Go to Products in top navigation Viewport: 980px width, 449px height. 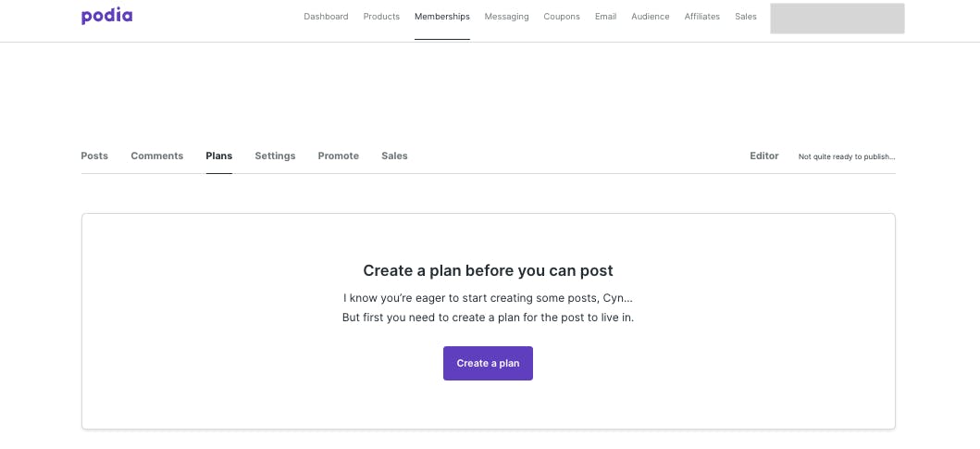(x=381, y=17)
